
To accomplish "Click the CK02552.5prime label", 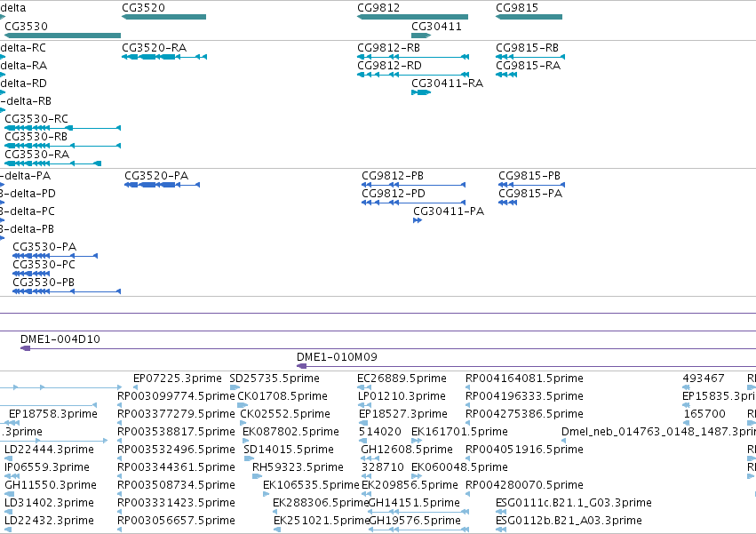I will (285, 414).
